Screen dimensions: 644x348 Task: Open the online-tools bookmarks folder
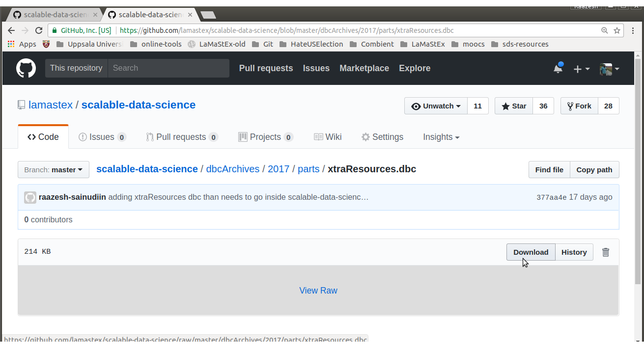156,44
